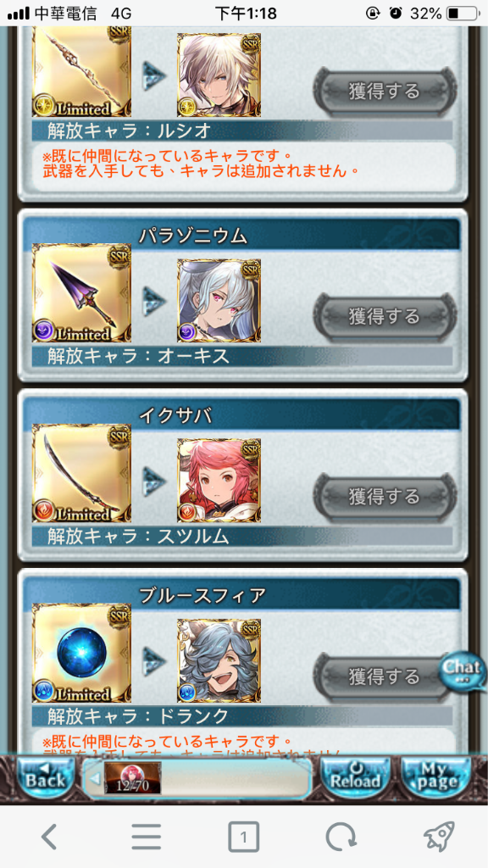This screenshot has height=868, width=488.
Task: Tap the スツルム character portrait
Action: [219, 481]
